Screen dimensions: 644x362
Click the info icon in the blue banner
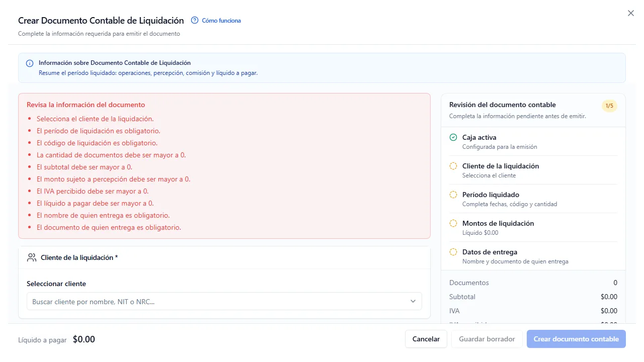[30, 63]
